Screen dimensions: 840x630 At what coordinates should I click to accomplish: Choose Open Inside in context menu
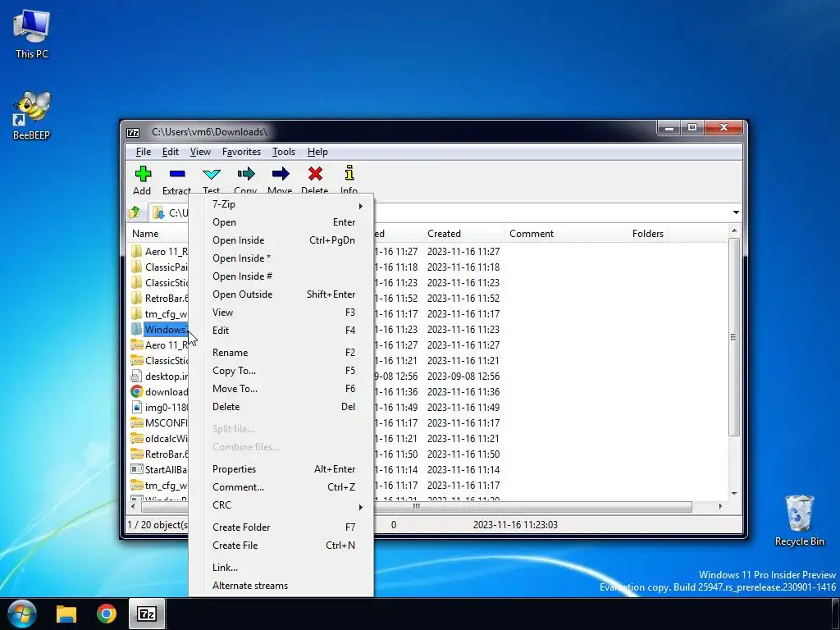coord(281,240)
